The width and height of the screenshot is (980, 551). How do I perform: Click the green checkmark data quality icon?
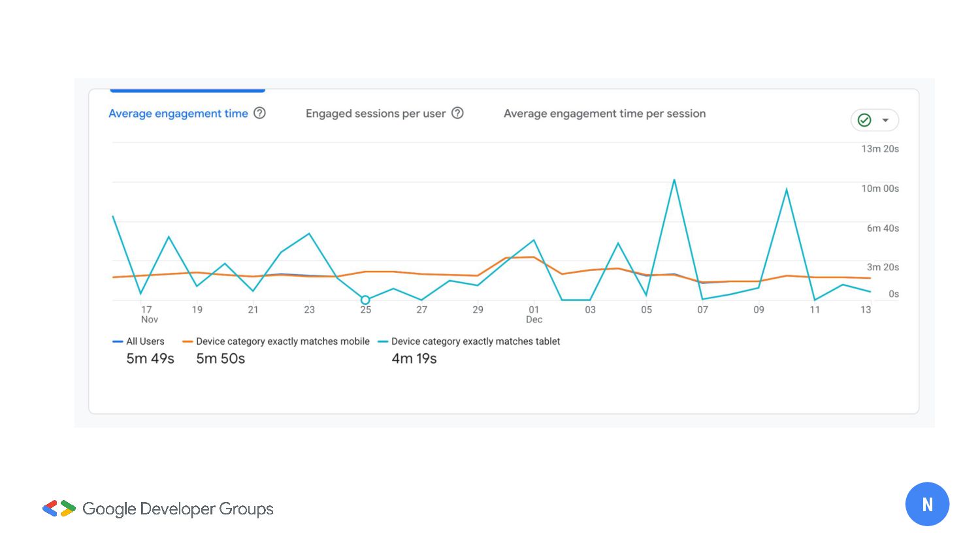[864, 120]
